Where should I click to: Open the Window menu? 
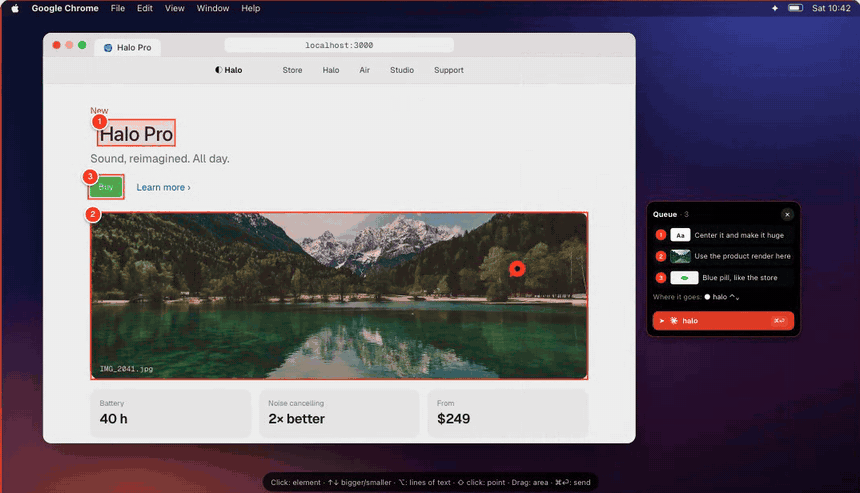click(x=213, y=8)
